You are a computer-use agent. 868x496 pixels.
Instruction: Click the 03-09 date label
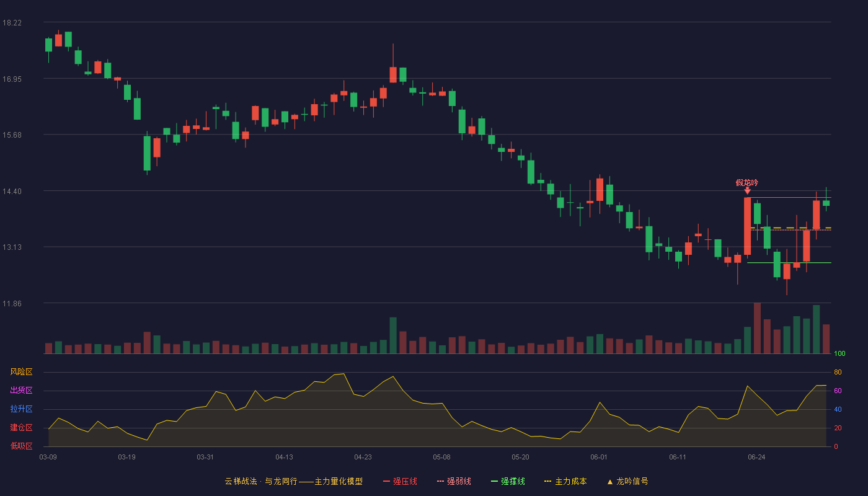pyautogui.click(x=48, y=457)
